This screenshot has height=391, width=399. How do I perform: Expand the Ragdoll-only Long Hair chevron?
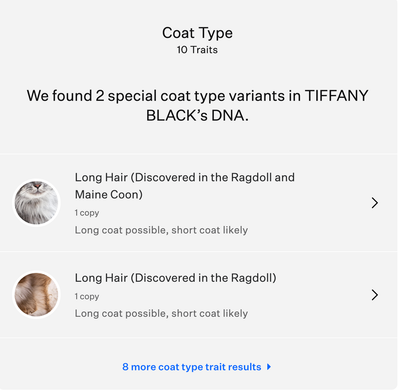tap(375, 295)
